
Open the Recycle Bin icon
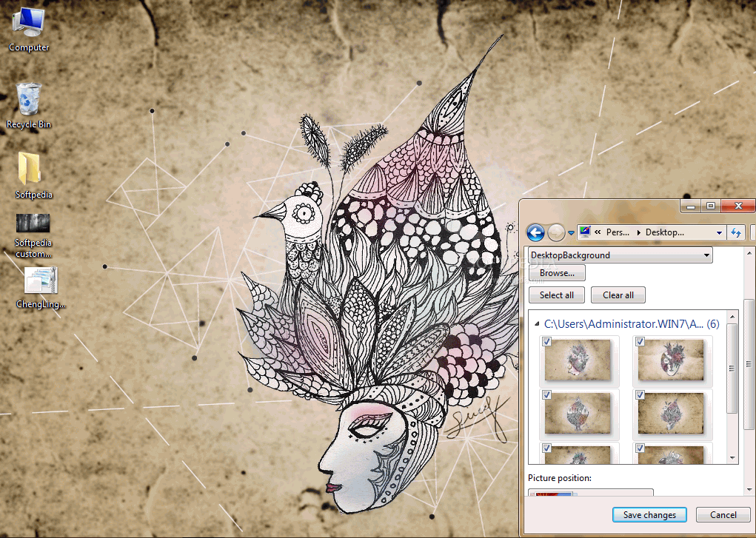pos(29,106)
